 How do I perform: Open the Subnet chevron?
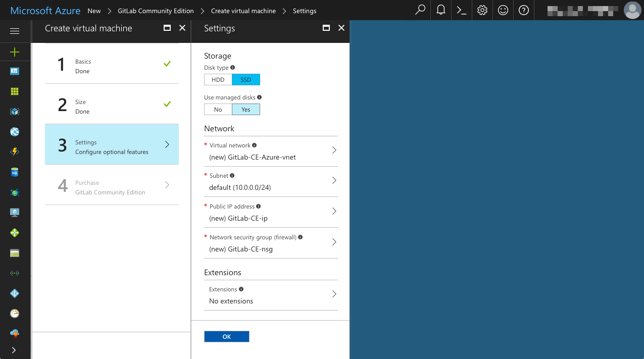(334, 181)
